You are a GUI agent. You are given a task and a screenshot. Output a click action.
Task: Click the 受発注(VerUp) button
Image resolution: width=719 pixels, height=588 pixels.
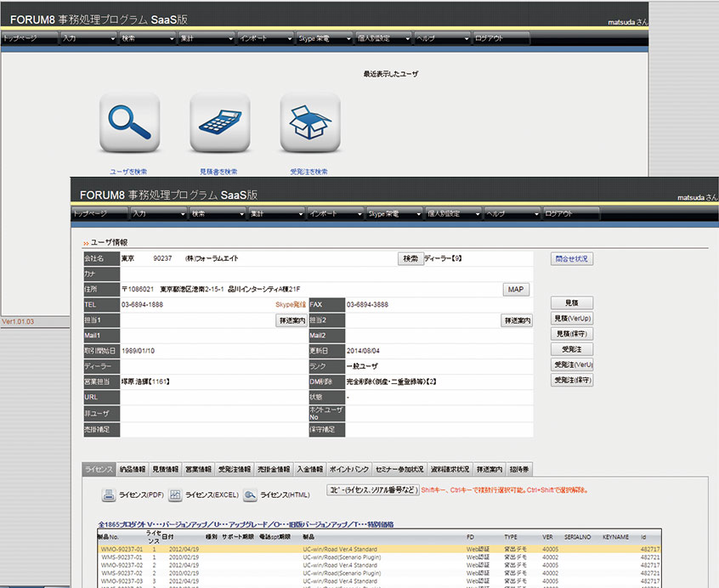point(572,365)
